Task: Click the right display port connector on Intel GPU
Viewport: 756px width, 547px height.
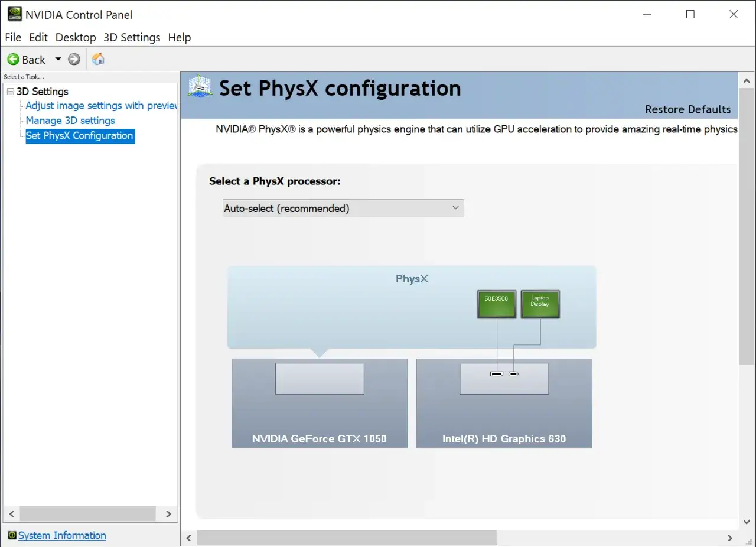Action: coord(513,373)
